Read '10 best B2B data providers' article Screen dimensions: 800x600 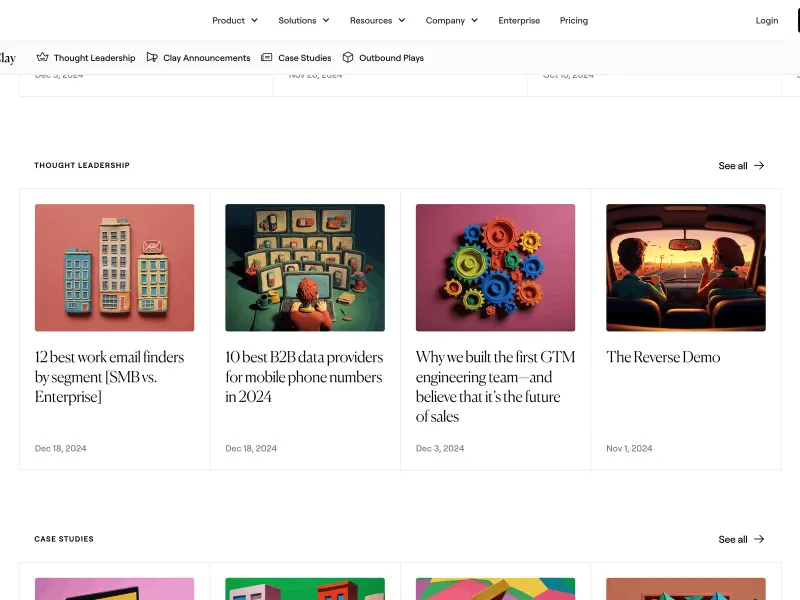pyautogui.click(x=304, y=377)
